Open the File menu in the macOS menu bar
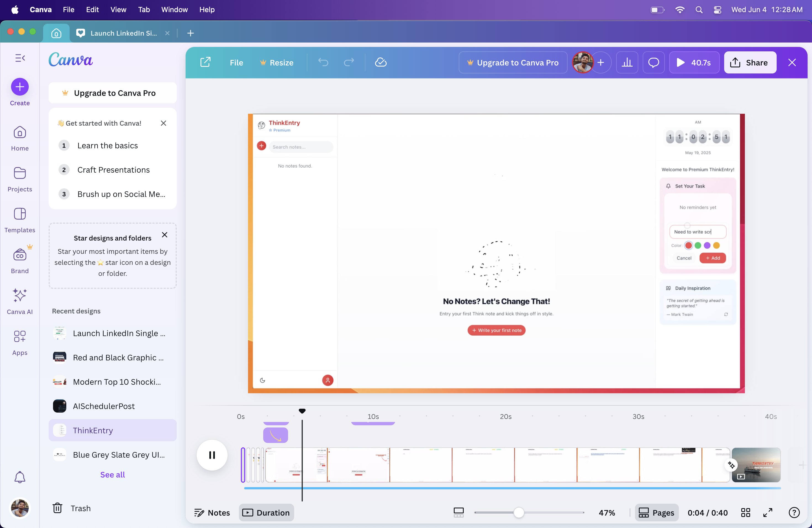The height and width of the screenshot is (528, 812). click(x=68, y=10)
